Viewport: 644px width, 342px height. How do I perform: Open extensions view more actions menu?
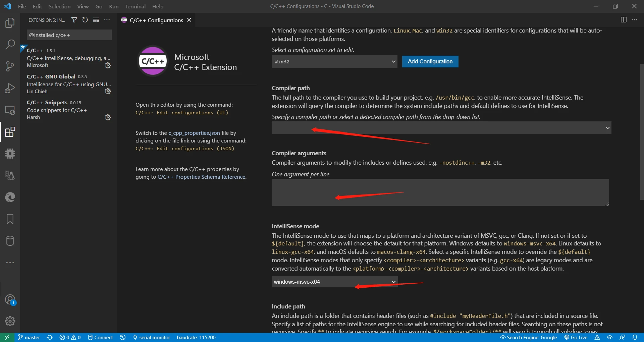(x=107, y=20)
